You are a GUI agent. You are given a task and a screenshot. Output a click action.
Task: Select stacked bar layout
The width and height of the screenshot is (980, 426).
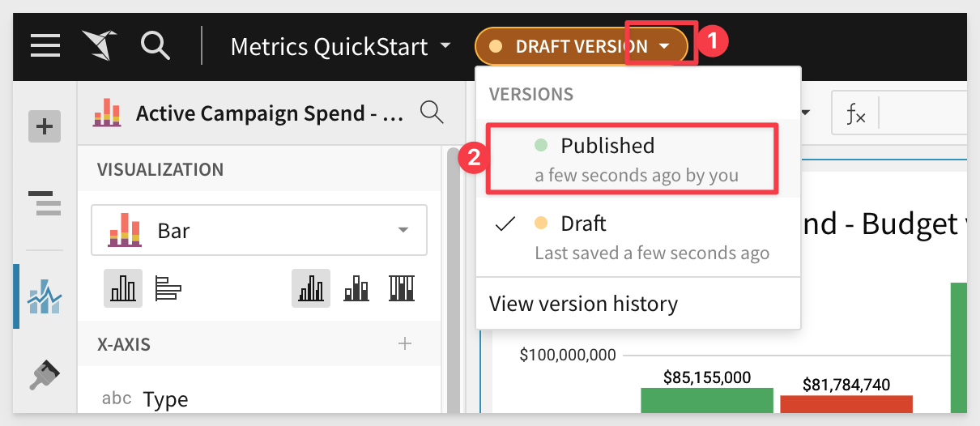click(357, 289)
